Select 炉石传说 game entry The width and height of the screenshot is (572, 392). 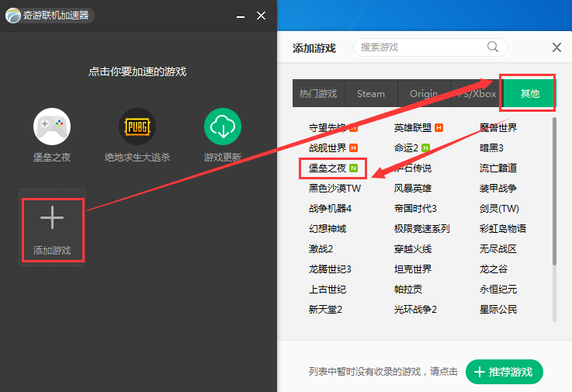pos(413,168)
